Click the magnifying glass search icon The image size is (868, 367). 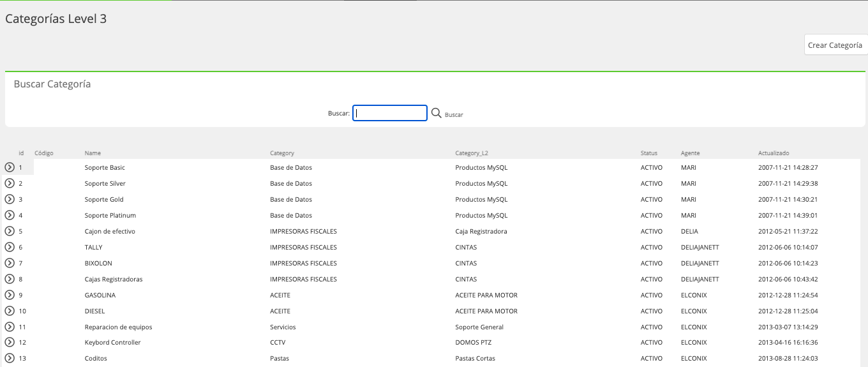(x=437, y=113)
